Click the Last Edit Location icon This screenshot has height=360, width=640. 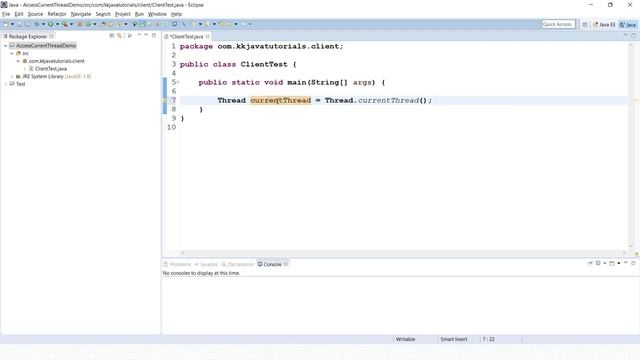(x=221, y=24)
